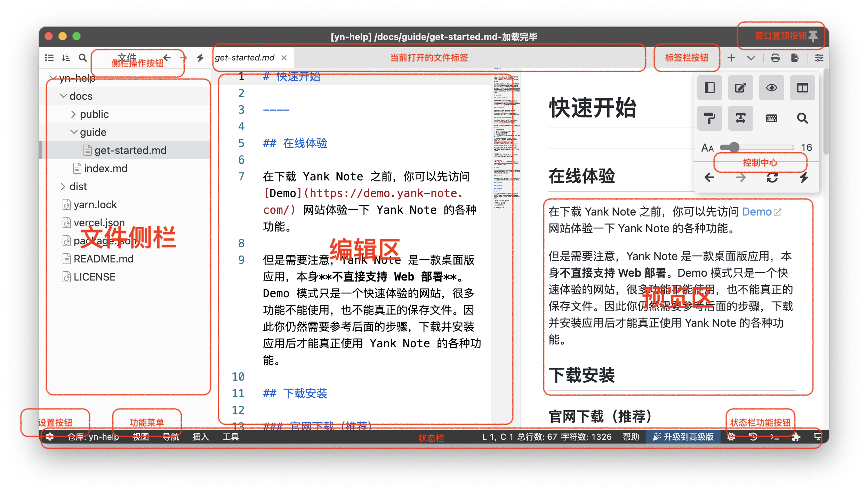Open the 帮助 menu
This screenshot has height=495, width=868.
click(631, 437)
